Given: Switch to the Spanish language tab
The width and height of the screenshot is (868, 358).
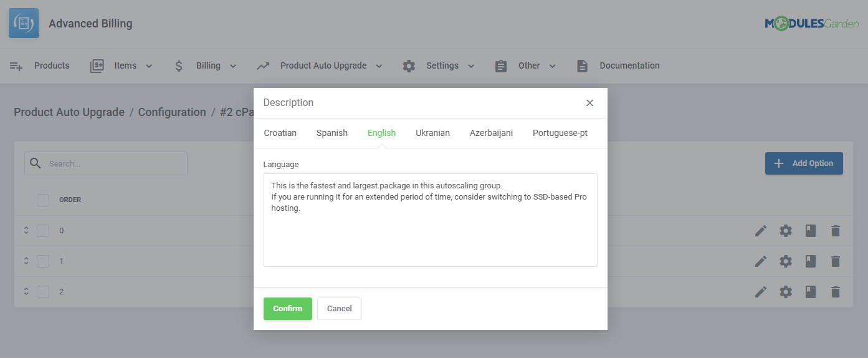Looking at the screenshot, I should (331, 133).
